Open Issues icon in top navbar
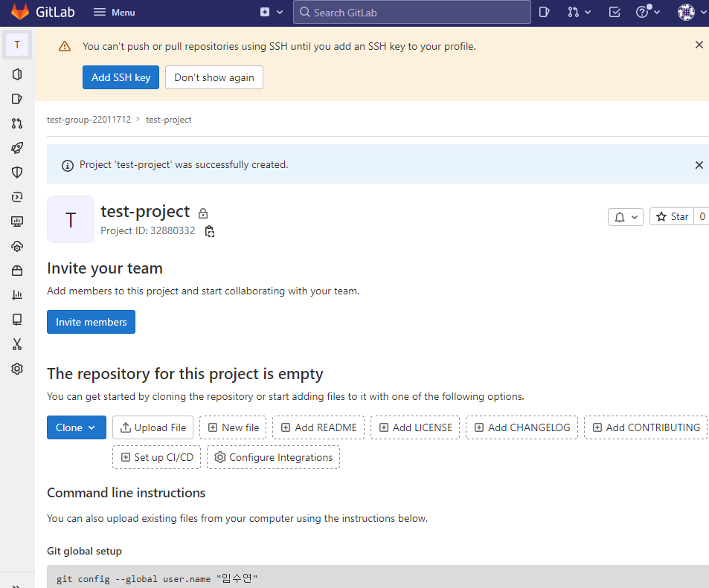 click(x=544, y=12)
